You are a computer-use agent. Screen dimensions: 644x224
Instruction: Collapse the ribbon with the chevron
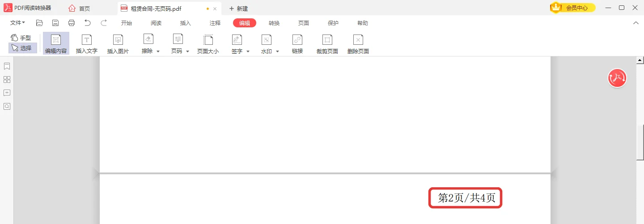(636, 23)
